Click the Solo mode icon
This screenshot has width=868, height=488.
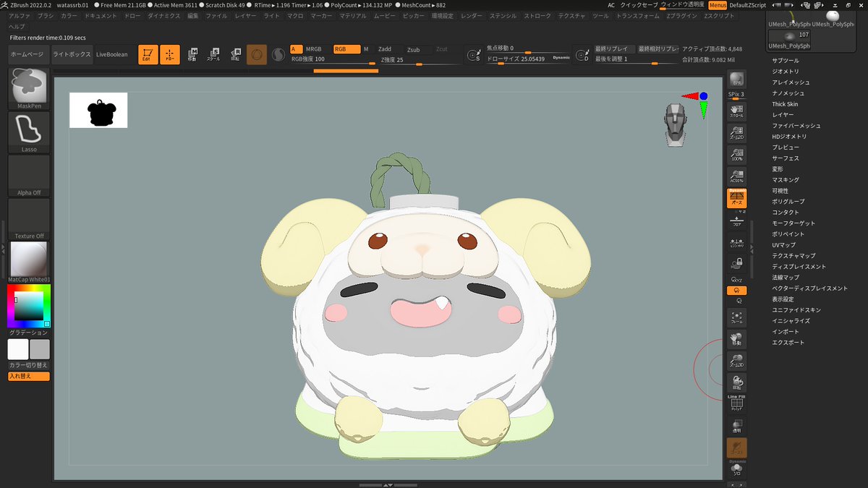pyautogui.click(x=736, y=471)
